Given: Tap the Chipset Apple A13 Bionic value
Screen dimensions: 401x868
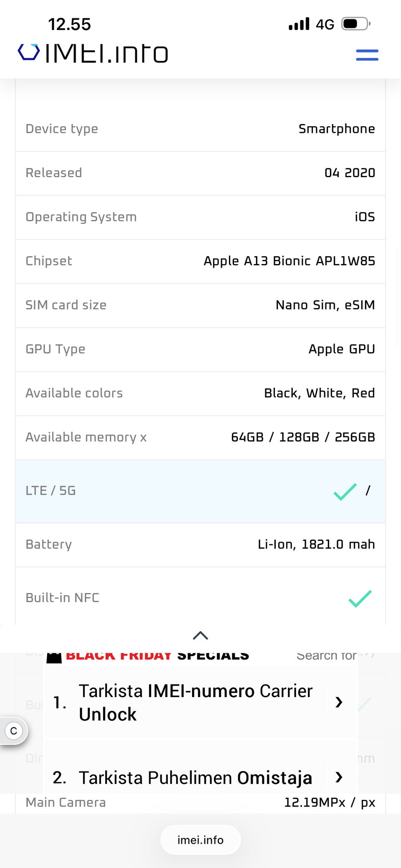Looking at the screenshot, I should pos(289,261).
